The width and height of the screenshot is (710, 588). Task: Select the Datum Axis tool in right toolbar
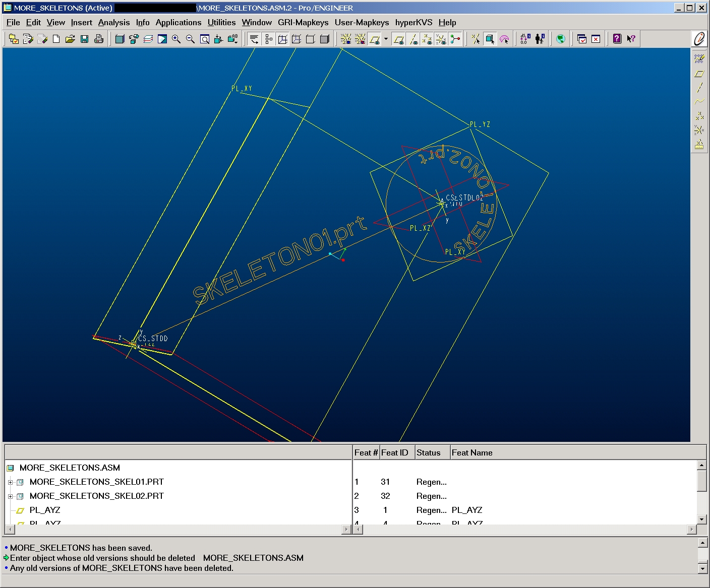(699, 88)
